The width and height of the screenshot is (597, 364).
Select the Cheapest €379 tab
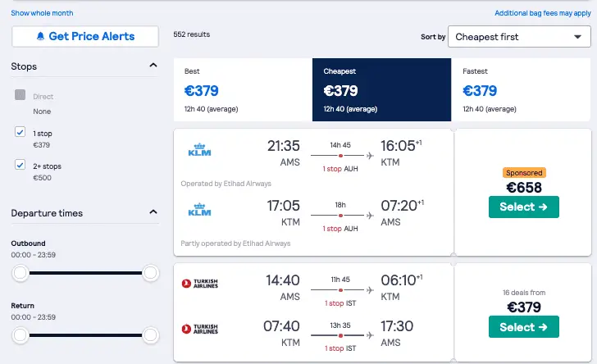click(x=382, y=89)
